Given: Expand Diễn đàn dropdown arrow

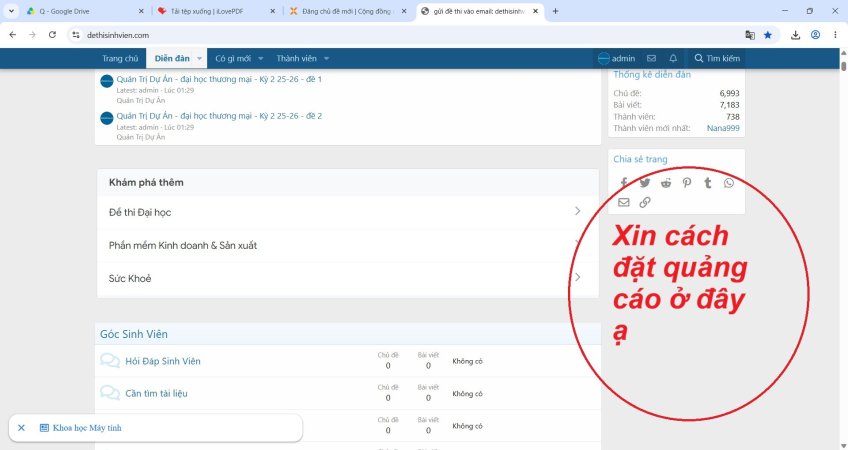Looking at the screenshot, I should [x=199, y=58].
